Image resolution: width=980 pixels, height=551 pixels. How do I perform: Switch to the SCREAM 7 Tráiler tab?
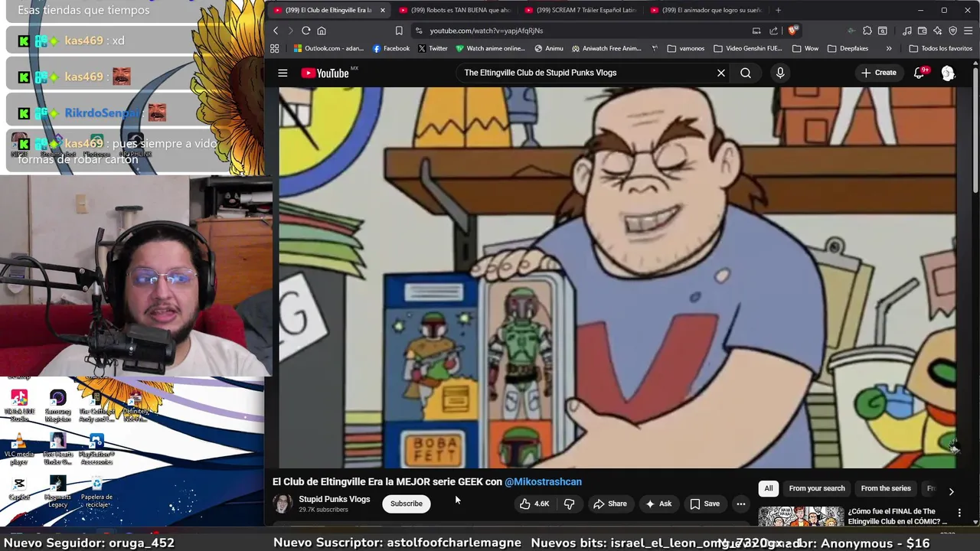(580, 10)
